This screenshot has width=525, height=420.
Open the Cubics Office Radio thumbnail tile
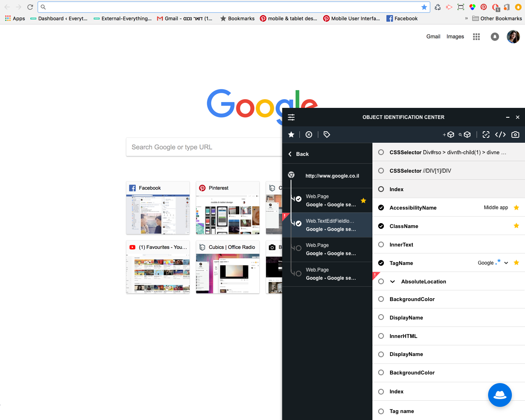[x=228, y=267]
